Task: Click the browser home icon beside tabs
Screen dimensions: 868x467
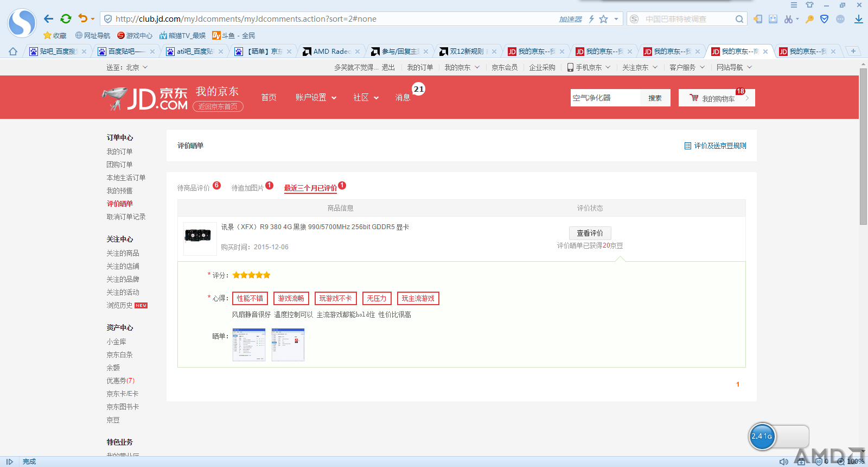Action: point(13,52)
